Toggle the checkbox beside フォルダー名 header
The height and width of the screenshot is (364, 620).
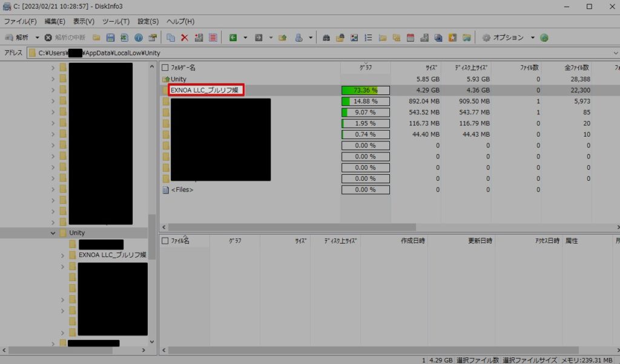[165, 68]
